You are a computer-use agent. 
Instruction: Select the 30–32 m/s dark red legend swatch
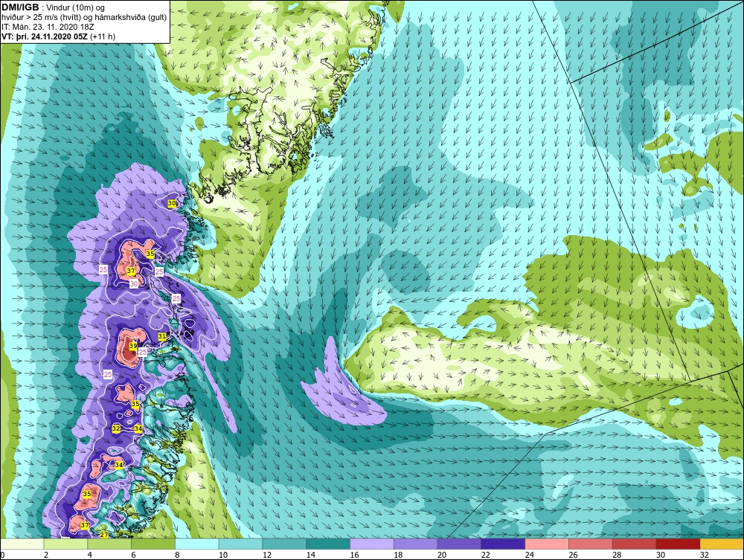[678, 544]
